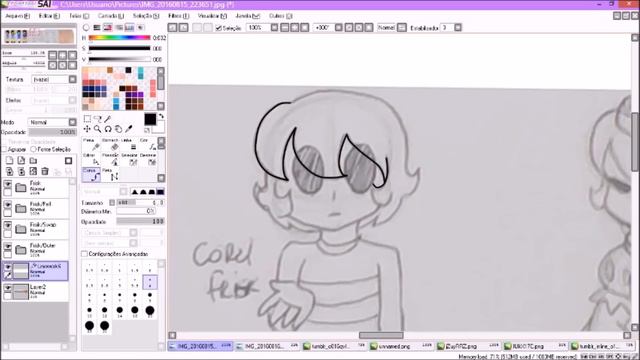640x360 pixels.
Task: Select the Linework6 layer
Action: point(35,271)
